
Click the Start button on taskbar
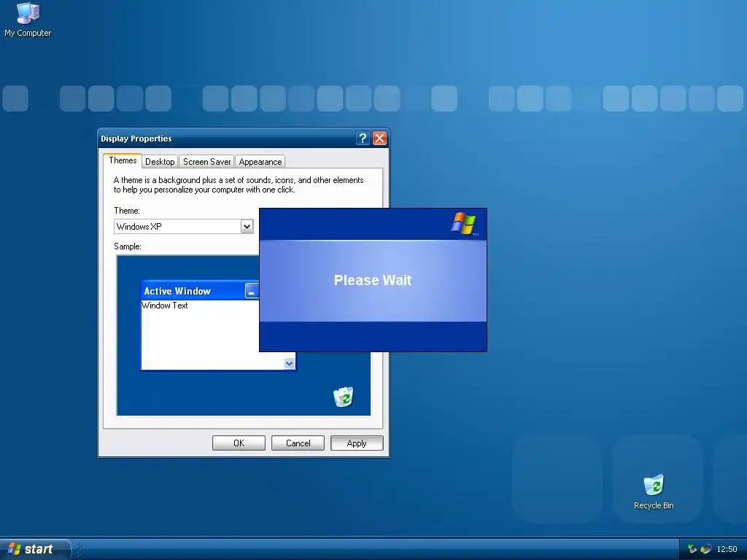point(34,549)
